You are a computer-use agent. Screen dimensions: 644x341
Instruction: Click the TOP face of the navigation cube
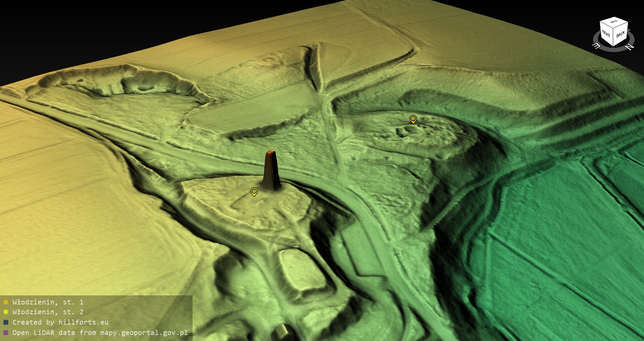click(x=614, y=22)
